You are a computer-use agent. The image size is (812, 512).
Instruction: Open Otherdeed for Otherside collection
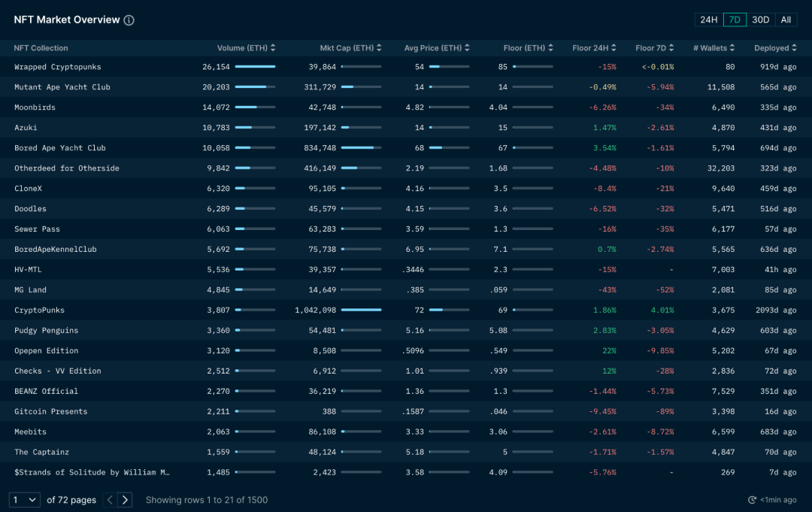pos(67,168)
